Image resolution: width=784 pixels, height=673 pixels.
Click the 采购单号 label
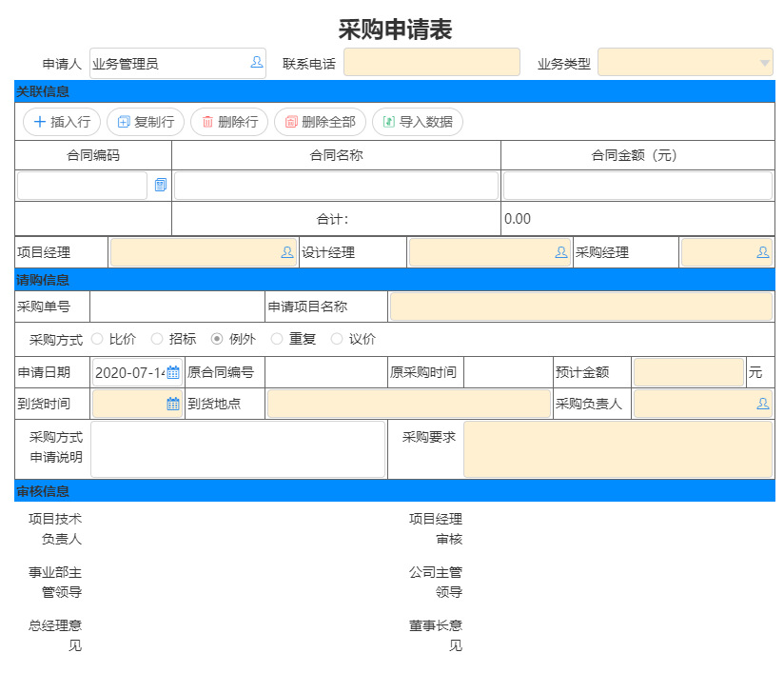pyautogui.click(x=44, y=307)
